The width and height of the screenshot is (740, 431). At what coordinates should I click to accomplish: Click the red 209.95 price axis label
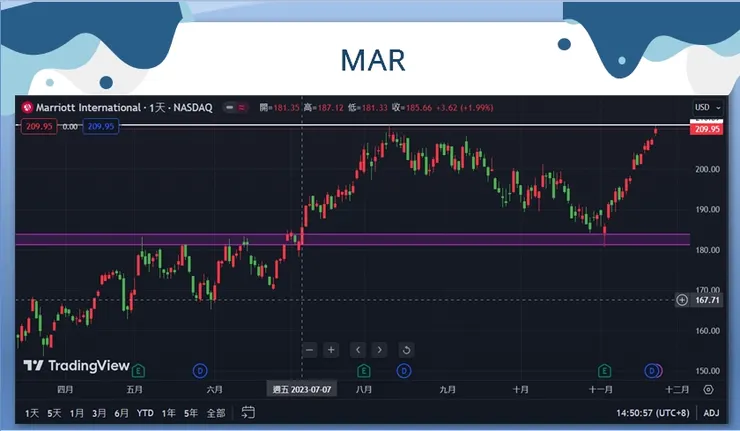point(706,129)
